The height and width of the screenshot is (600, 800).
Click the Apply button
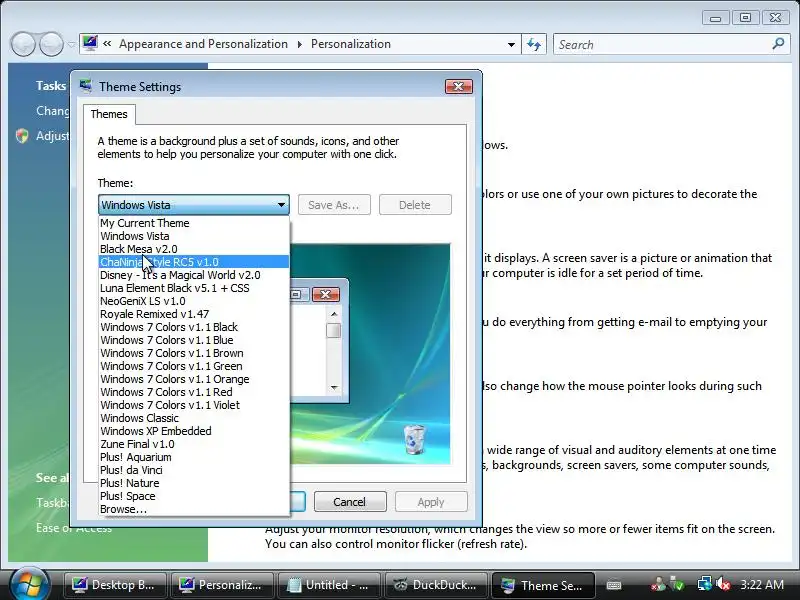coord(431,502)
